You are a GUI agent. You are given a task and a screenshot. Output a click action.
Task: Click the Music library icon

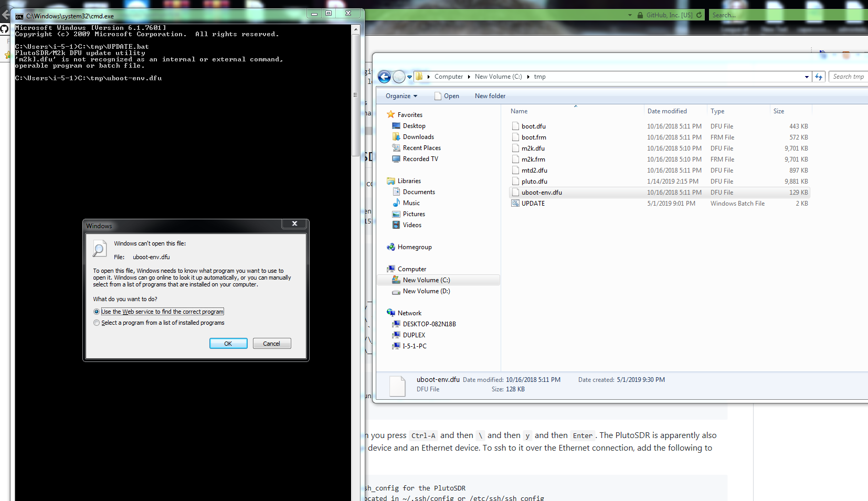(x=396, y=203)
